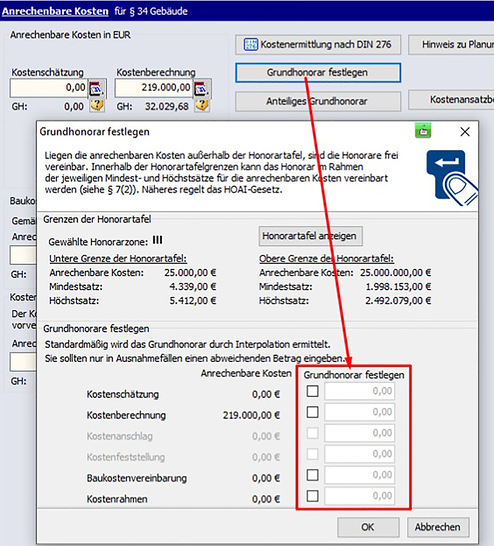Viewport: 494px width, 546px height.
Task: Click 'Grundhonorare festlegen' group heading
Action: coord(96,329)
